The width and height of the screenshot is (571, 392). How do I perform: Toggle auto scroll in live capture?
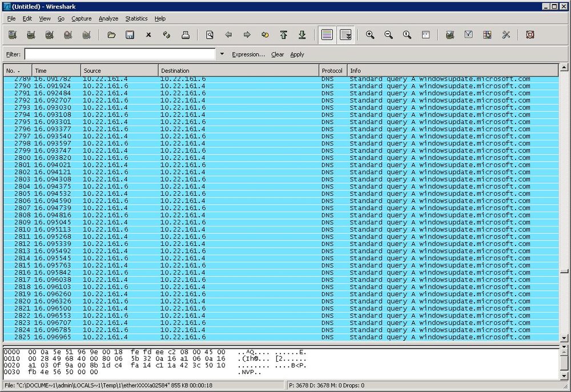(345, 35)
